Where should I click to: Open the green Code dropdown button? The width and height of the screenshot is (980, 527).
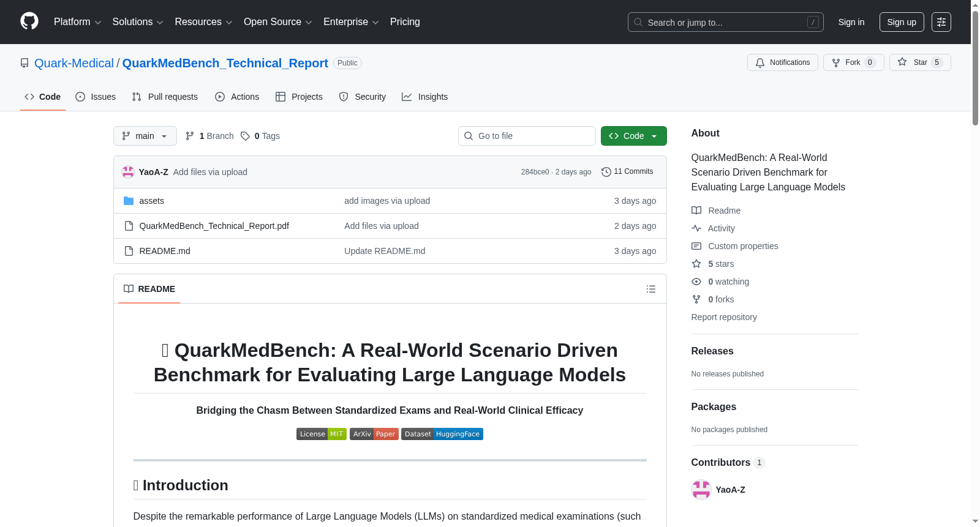tap(634, 136)
